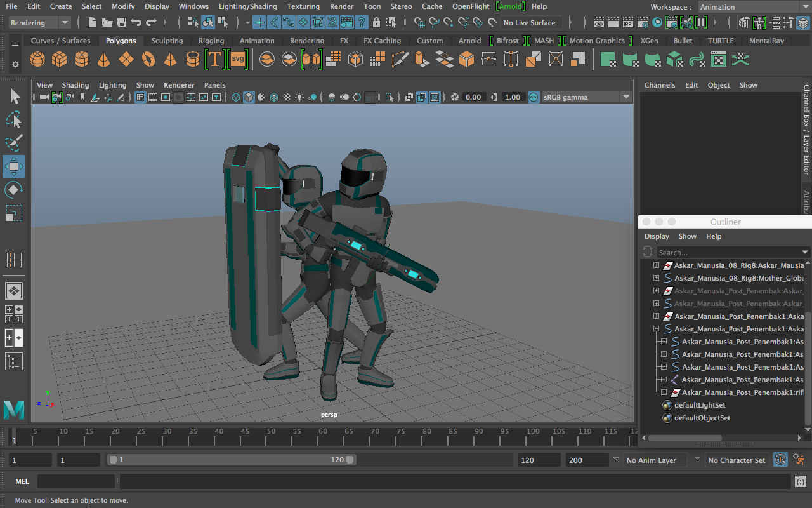Open the Outliner Display menu

click(657, 236)
